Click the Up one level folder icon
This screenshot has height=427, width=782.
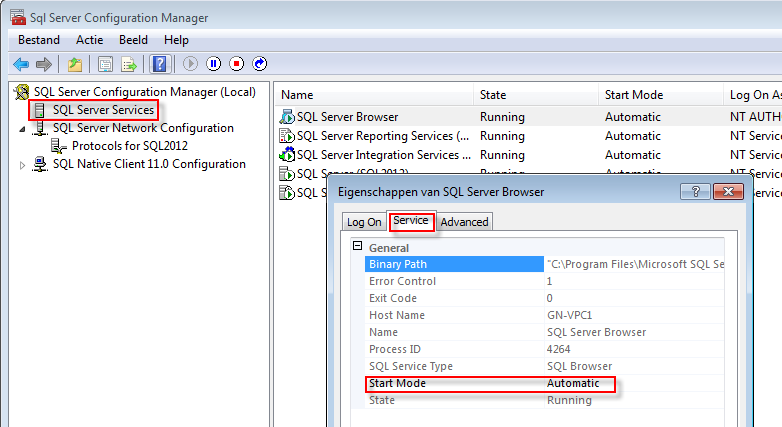(75, 64)
